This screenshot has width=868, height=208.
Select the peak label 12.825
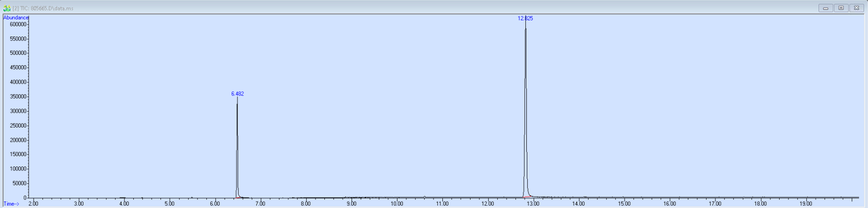coord(525,18)
